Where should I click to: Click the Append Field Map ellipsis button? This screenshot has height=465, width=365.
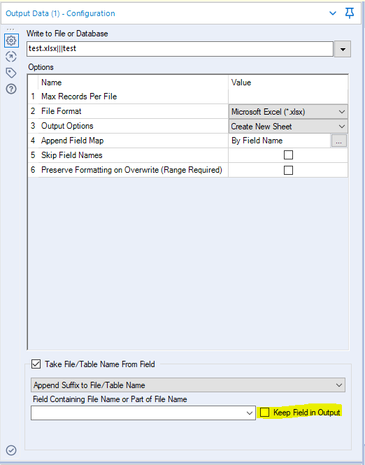339,141
